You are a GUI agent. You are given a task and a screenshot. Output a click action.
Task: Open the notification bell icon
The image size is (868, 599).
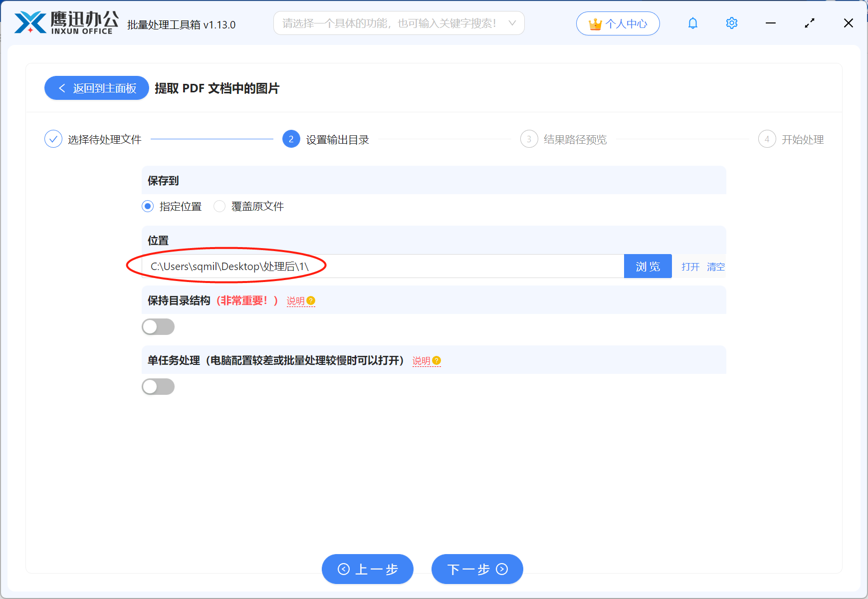tap(692, 23)
